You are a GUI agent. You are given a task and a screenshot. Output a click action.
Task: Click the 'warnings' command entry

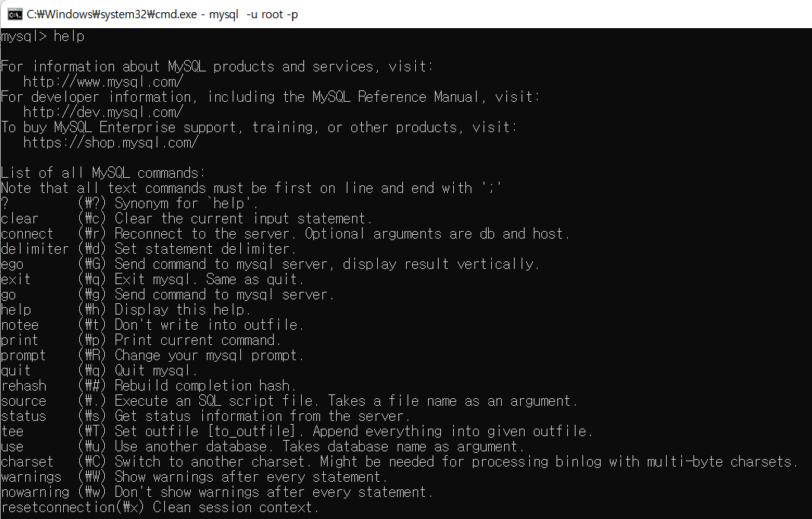pyautogui.click(x=31, y=476)
